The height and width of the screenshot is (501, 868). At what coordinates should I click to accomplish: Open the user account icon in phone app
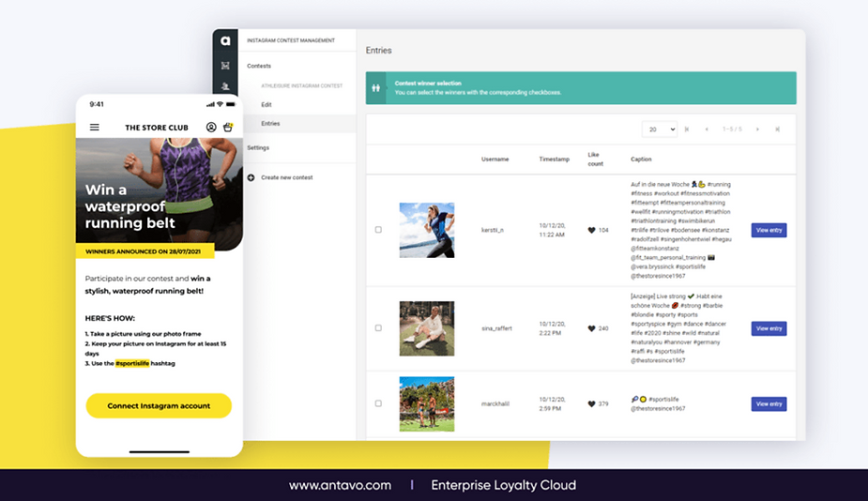(211, 128)
